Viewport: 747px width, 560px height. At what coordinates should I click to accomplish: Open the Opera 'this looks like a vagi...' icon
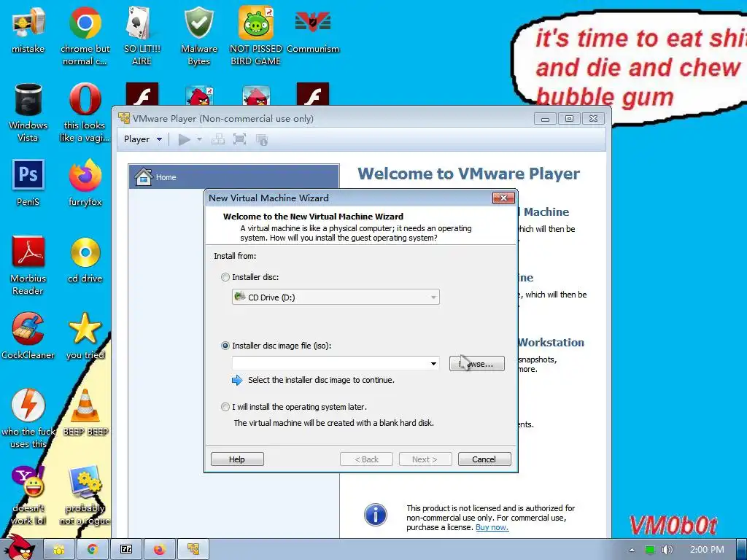(85, 112)
